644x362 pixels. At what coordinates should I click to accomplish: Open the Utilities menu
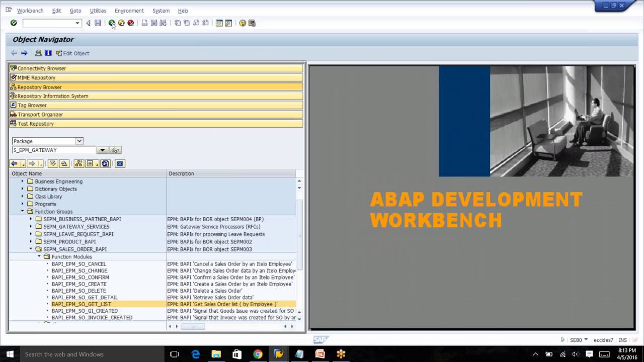98,11
